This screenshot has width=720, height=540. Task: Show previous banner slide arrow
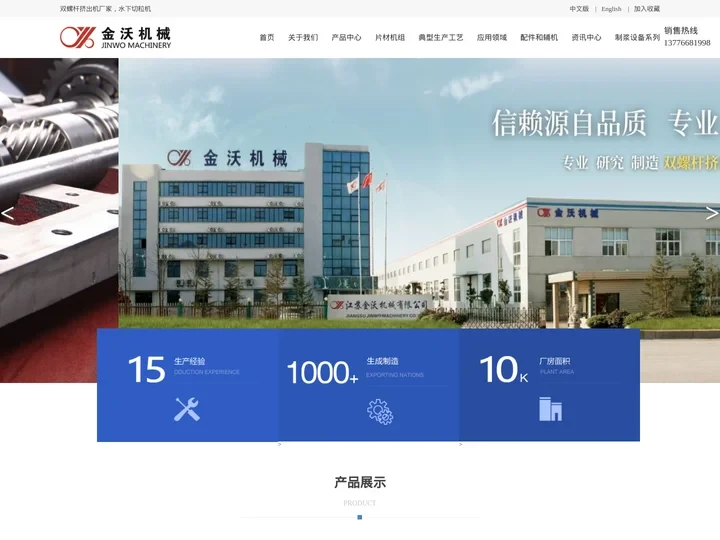(7, 214)
